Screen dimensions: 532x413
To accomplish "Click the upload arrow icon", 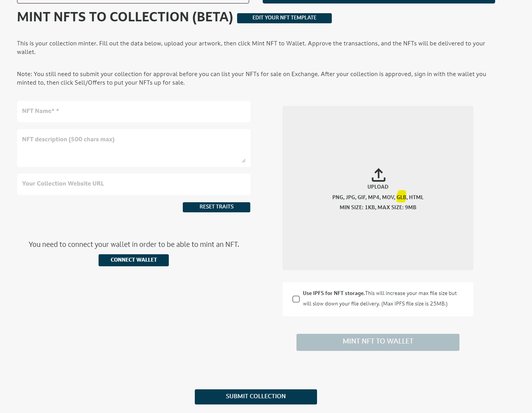I will 378,175.
